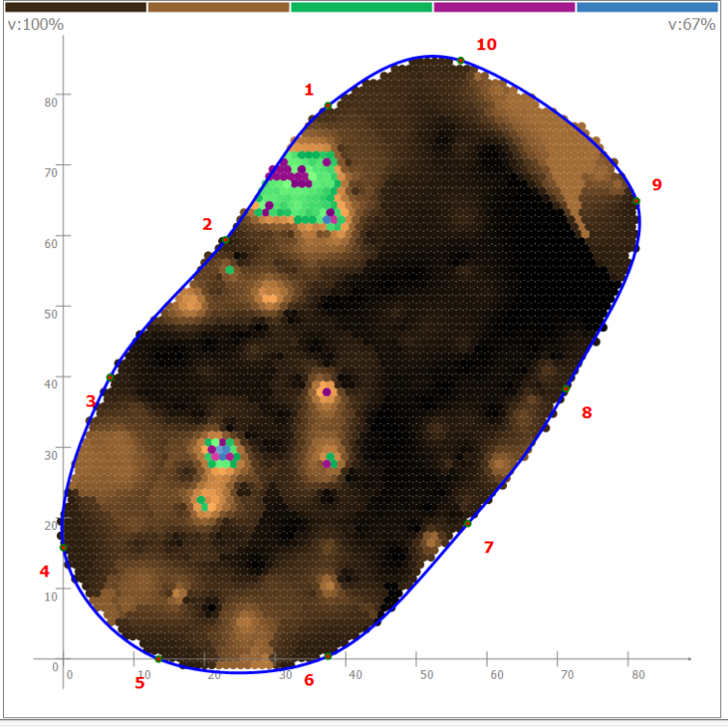Choose the purple legend color swatch
This screenshot has width=728, height=727.
point(504,7)
